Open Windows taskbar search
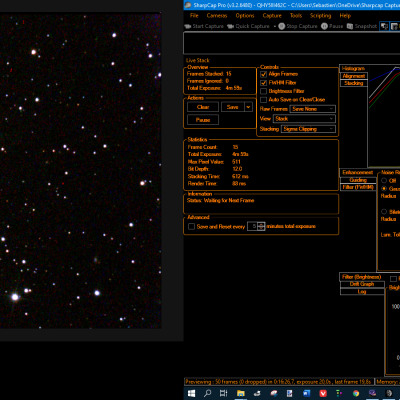This screenshot has width=400, height=400. tap(207, 393)
